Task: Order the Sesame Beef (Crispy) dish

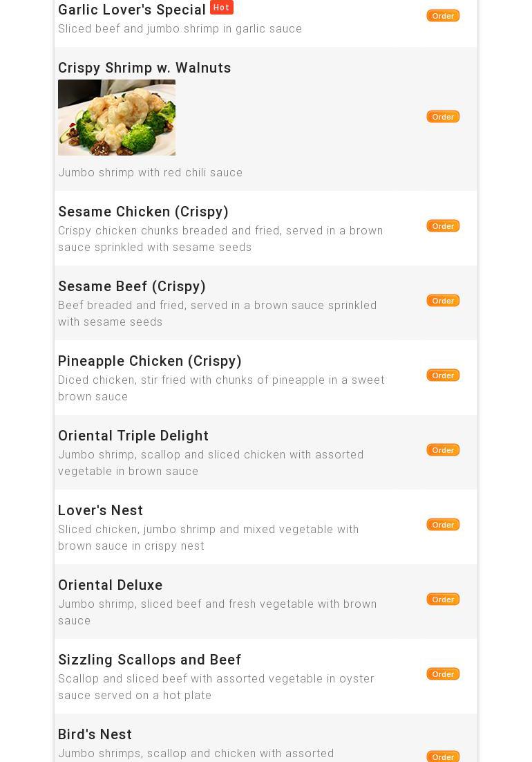Action: [443, 301]
